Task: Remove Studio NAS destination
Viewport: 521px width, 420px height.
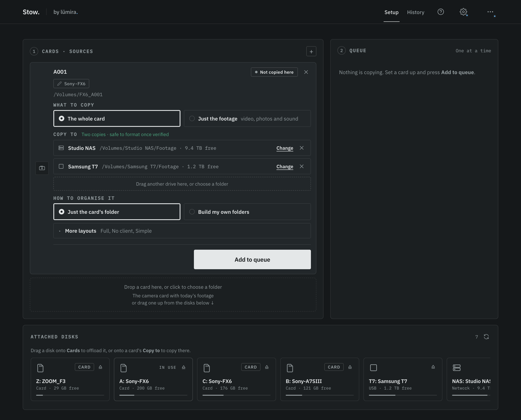Action: coord(301,148)
